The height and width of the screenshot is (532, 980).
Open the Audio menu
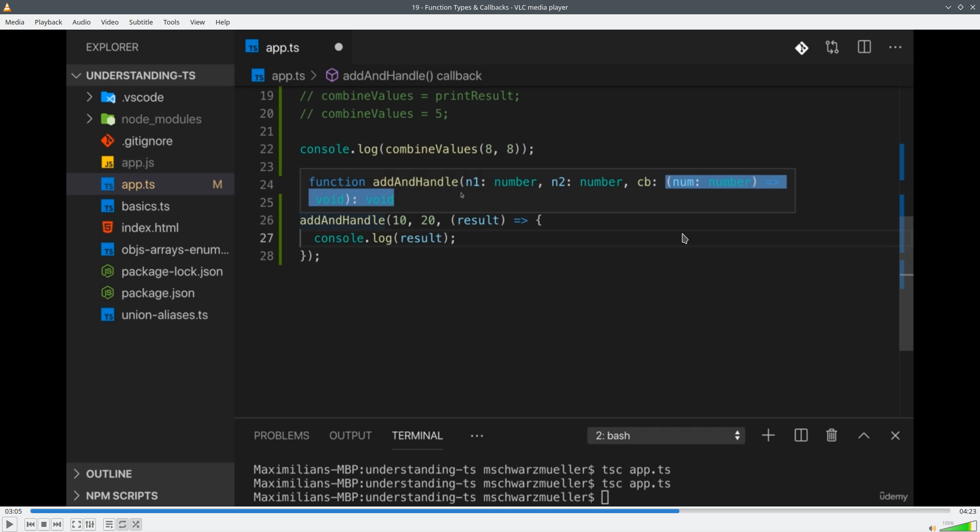(x=82, y=22)
